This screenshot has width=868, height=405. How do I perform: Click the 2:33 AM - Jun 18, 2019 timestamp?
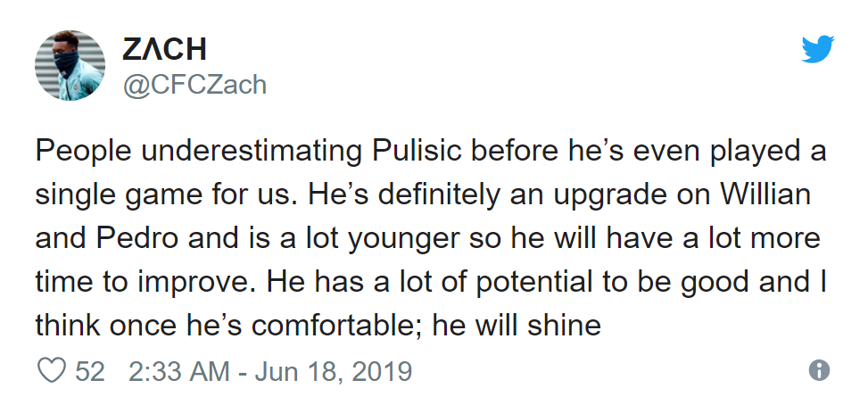click(x=269, y=371)
